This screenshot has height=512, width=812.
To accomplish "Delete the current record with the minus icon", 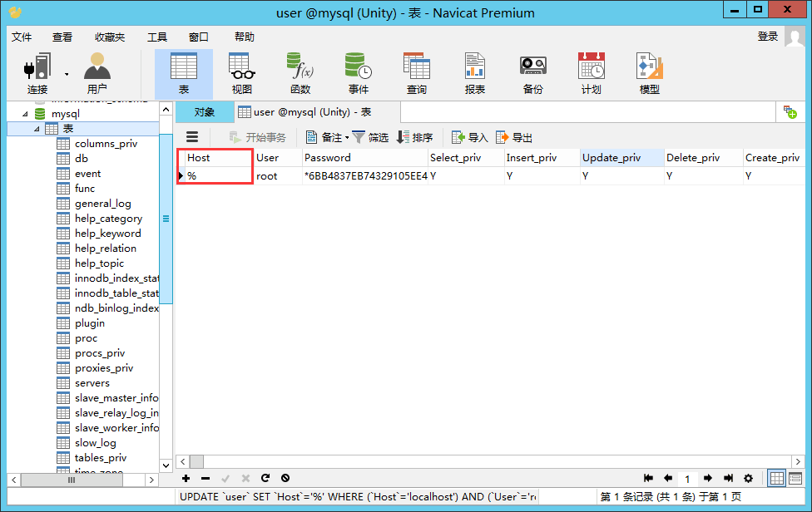I will click(x=205, y=478).
